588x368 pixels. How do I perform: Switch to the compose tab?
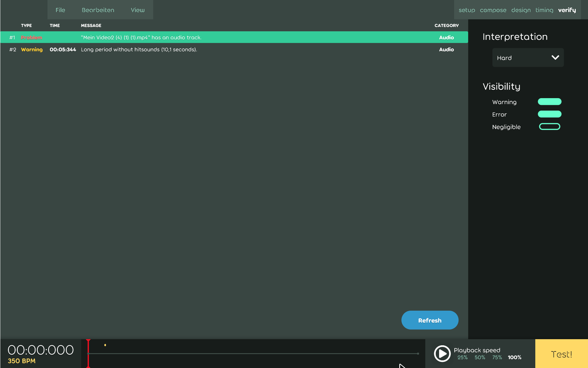click(493, 10)
